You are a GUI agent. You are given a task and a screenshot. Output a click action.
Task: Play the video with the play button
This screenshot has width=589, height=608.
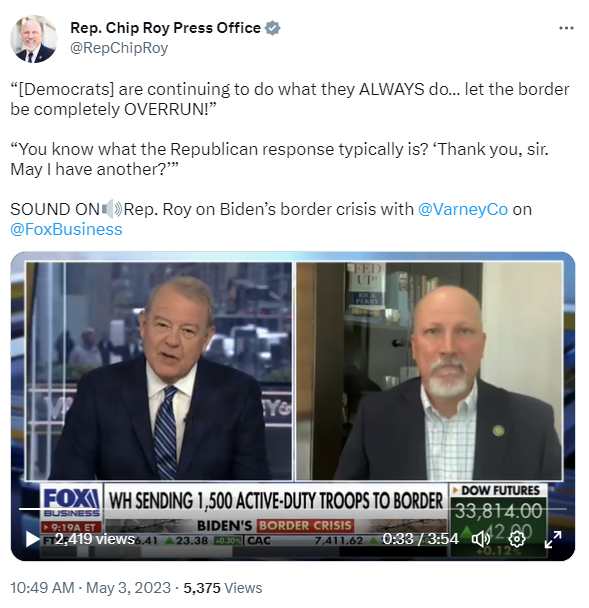[32, 539]
